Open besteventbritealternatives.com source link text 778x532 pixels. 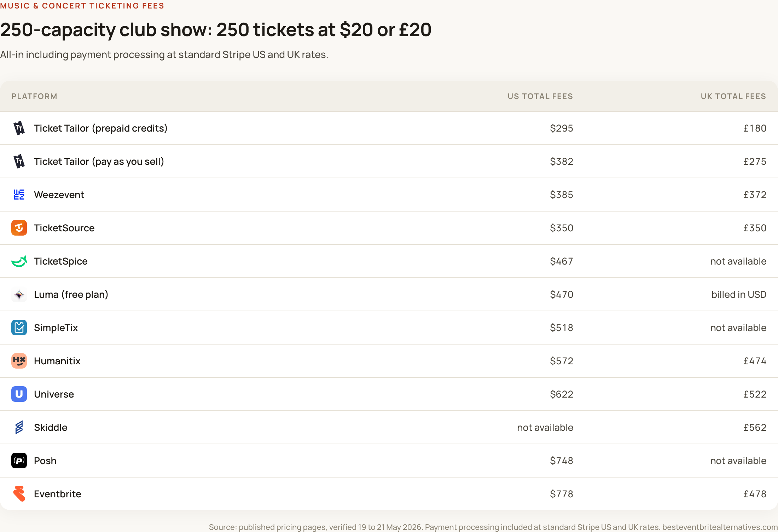[720, 527]
